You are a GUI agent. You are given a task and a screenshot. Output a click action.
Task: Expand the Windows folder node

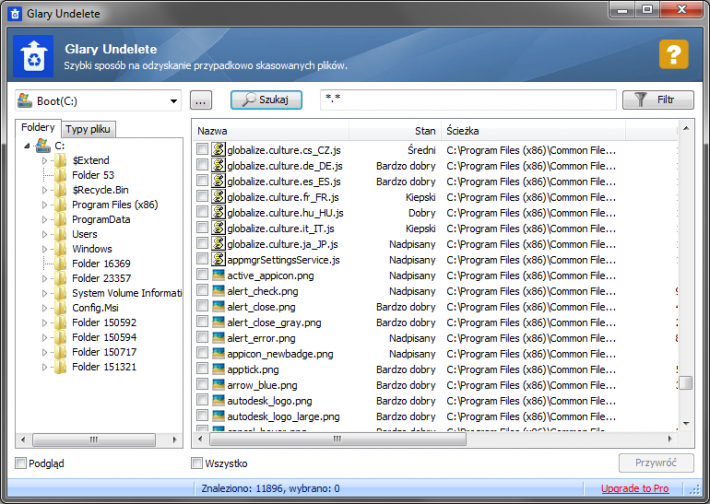coord(44,249)
